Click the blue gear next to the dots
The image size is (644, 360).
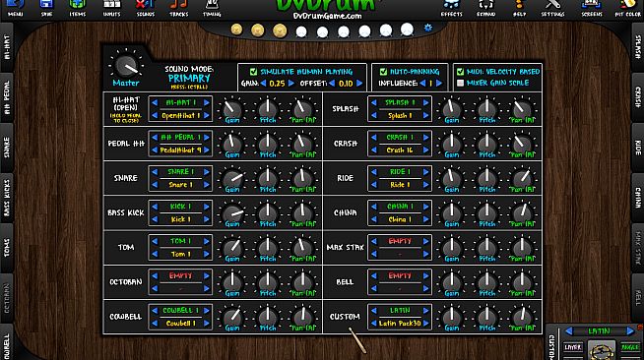click(x=428, y=28)
